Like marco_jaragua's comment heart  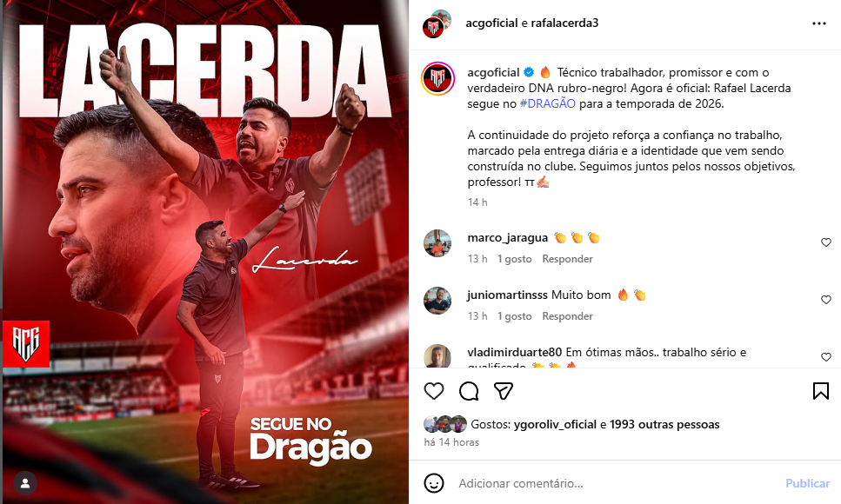pyautogui.click(x=826, y=242)
